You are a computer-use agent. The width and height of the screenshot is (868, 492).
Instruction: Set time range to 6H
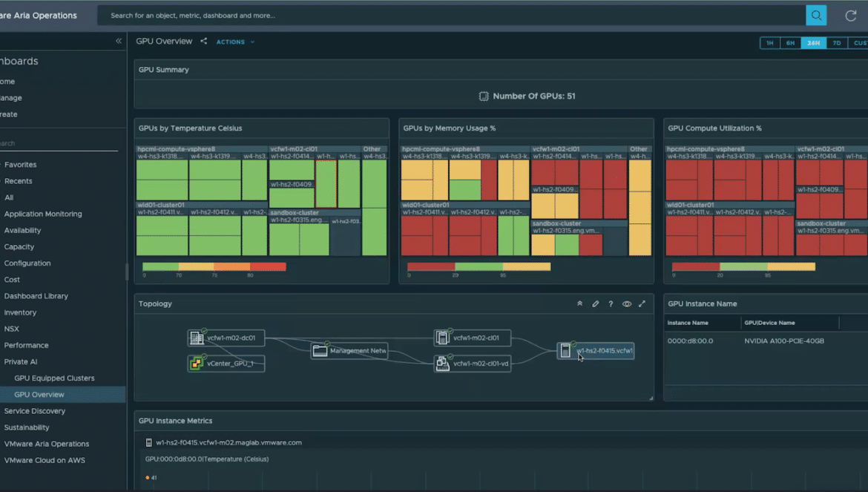point(791,42)
